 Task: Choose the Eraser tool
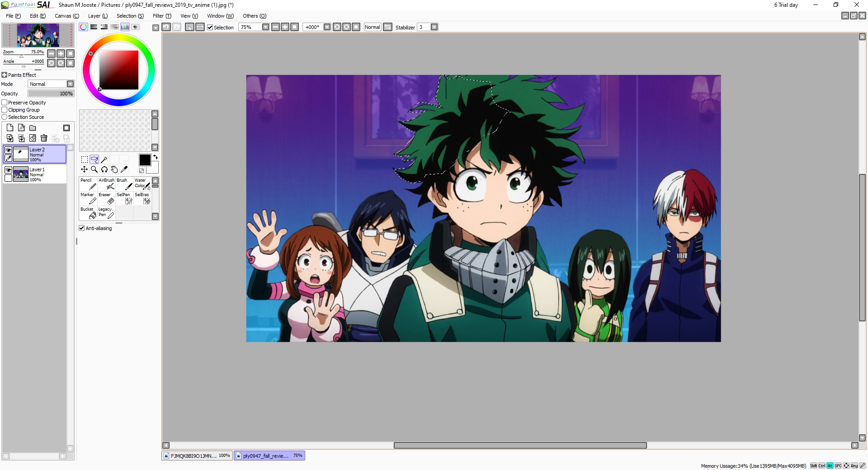(x=106, y=198)
